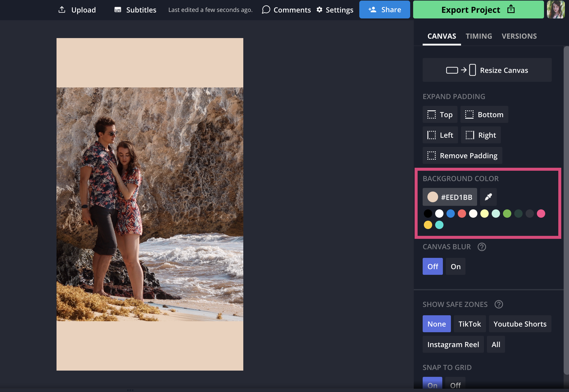Click the Export Project button

[x=478, y=10]
